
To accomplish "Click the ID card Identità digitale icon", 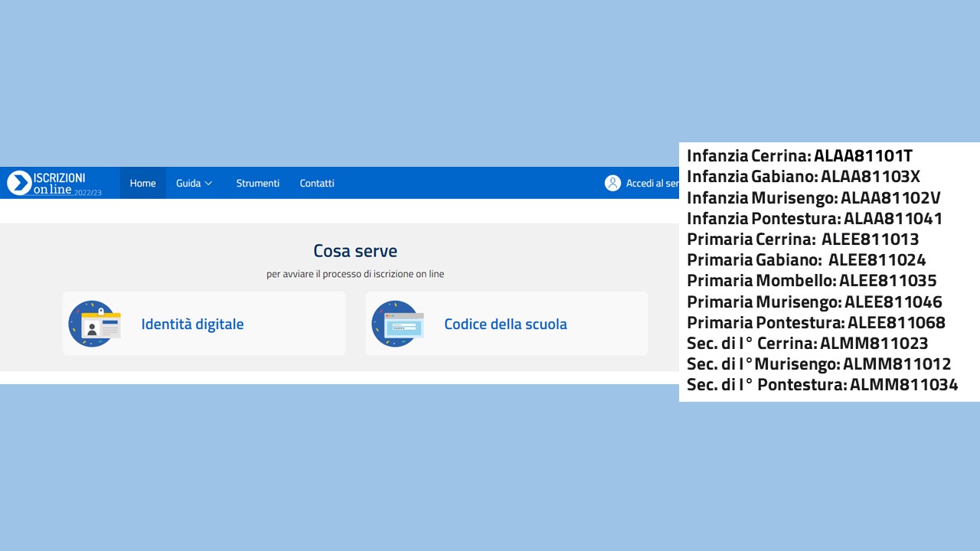I will pyautogui.click(x=94, y=324).
